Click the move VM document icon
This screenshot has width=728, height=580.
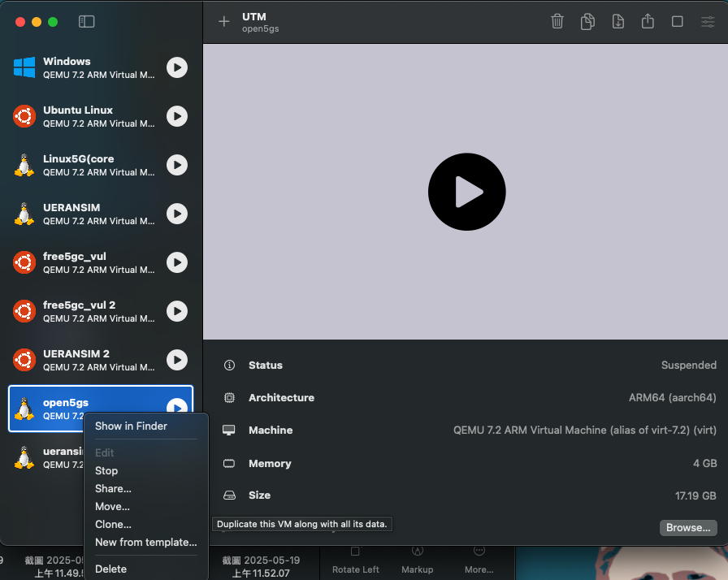tap(618, 21)
